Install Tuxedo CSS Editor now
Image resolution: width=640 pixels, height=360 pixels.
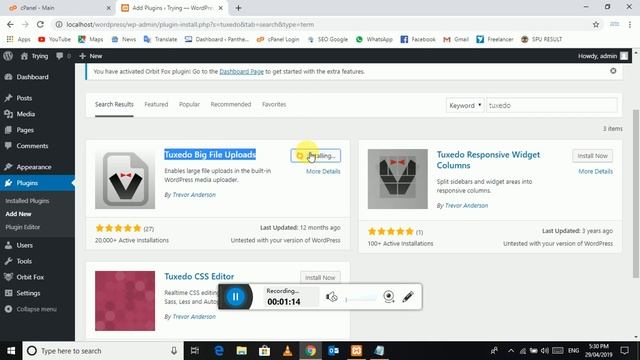[320, 278]
